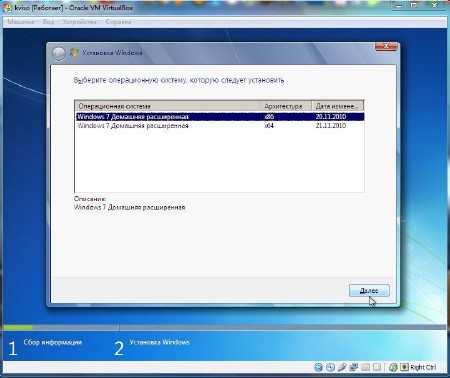
Task: Click the green mouse integration icon
Action: (x=393, y=367)
